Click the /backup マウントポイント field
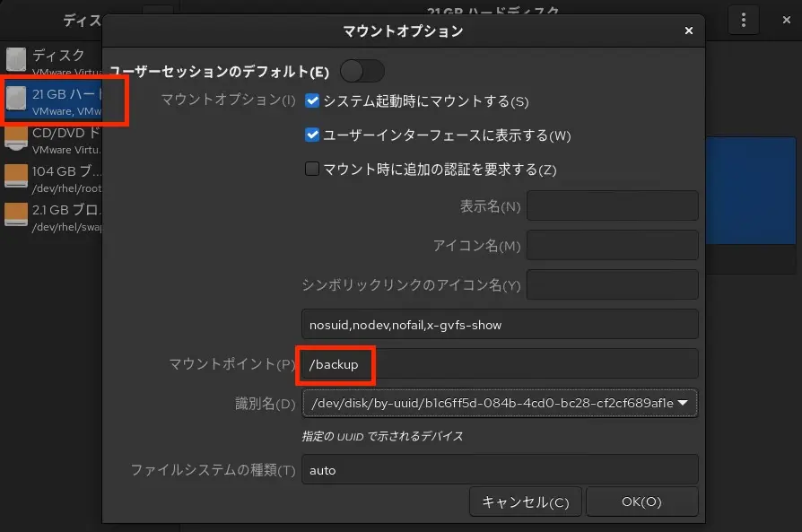802x532 pixels. click(x=500, y=363)
